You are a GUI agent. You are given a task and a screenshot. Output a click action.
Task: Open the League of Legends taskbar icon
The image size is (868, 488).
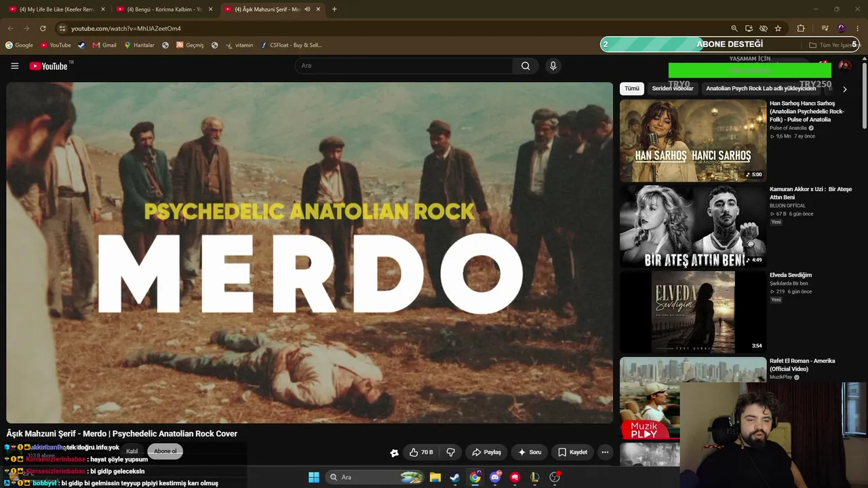[x=535, y=477]
